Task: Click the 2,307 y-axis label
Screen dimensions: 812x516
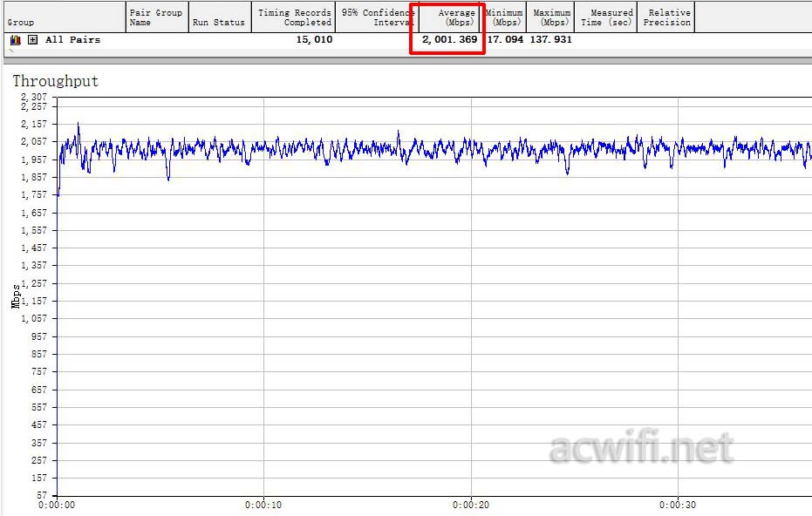Action: click(x=34, y=97)
